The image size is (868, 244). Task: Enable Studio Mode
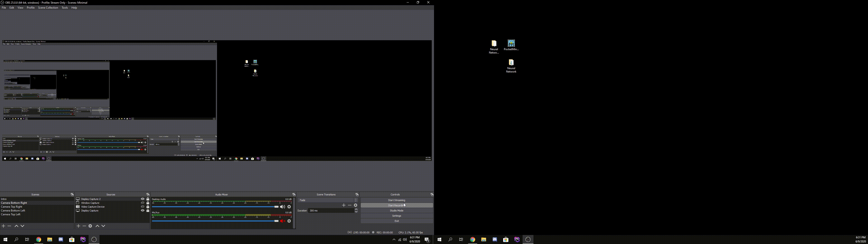(397, 211)
